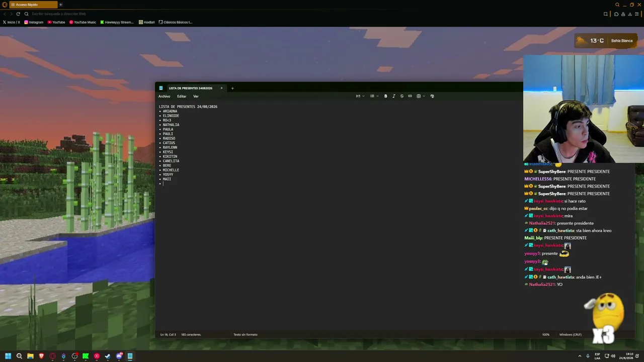Open Discord from the taskbar
This screenshot has height=362, width=644.
pyautogui.click(x=119, y=356)
